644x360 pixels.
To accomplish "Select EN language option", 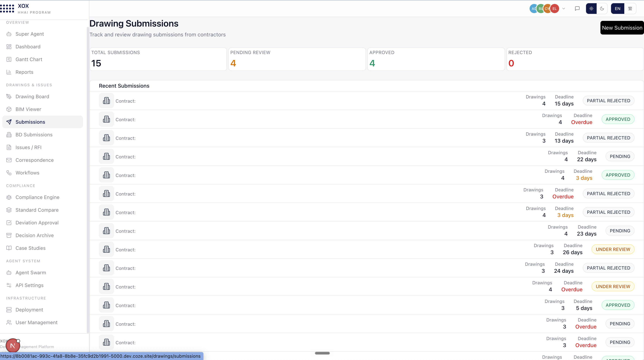I will [x=617, y=9].
